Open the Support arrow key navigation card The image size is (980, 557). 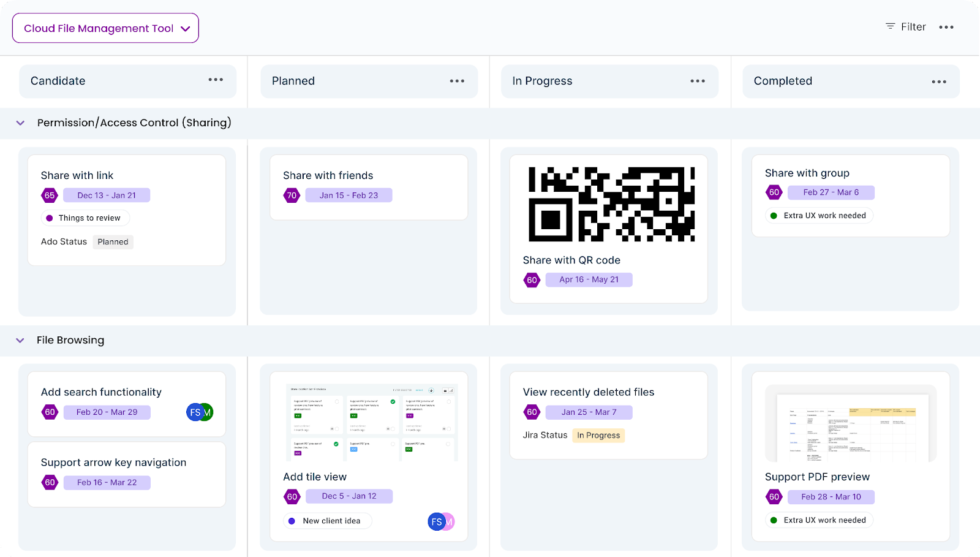pos(127,474)
